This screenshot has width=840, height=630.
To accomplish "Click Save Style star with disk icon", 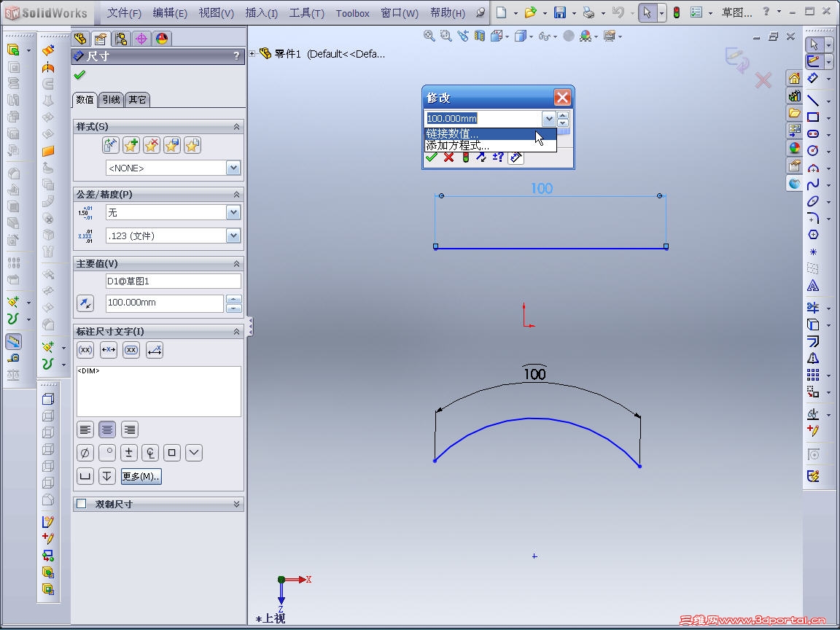I will pyautogui.click(x=172, y=145).
